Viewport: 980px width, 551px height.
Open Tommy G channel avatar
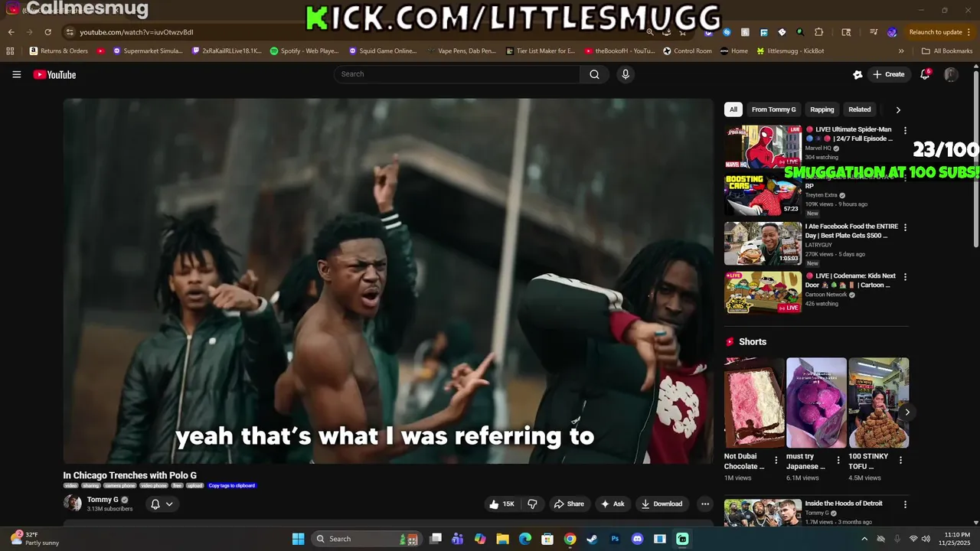coord(73,503)
